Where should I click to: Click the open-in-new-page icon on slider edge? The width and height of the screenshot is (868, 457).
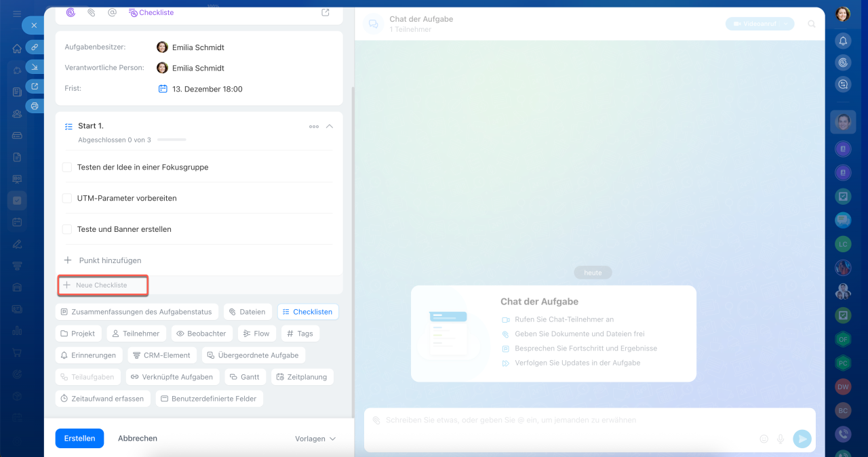click(35, 86)
